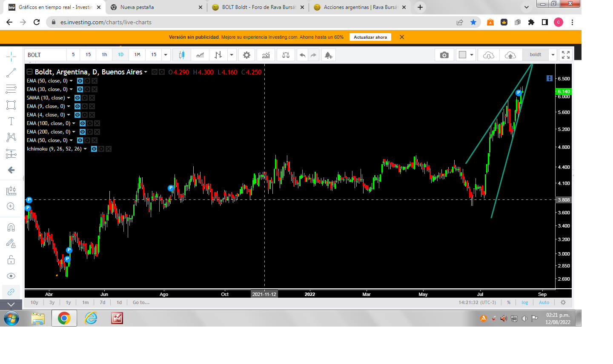This screenshot has height=364, width=613.
Task: Hide the Ichimoku indicator
Action: (94, 149)
